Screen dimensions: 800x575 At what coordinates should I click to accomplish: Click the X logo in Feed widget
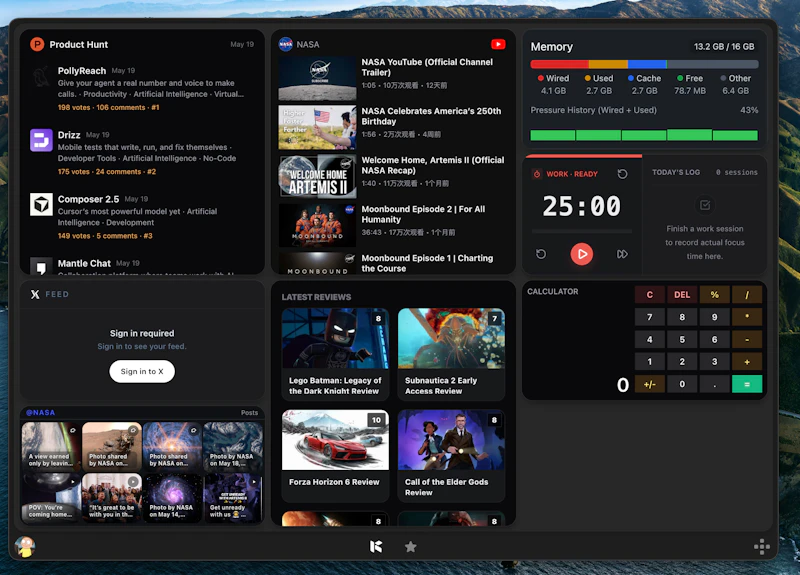(x=35, y=294)
